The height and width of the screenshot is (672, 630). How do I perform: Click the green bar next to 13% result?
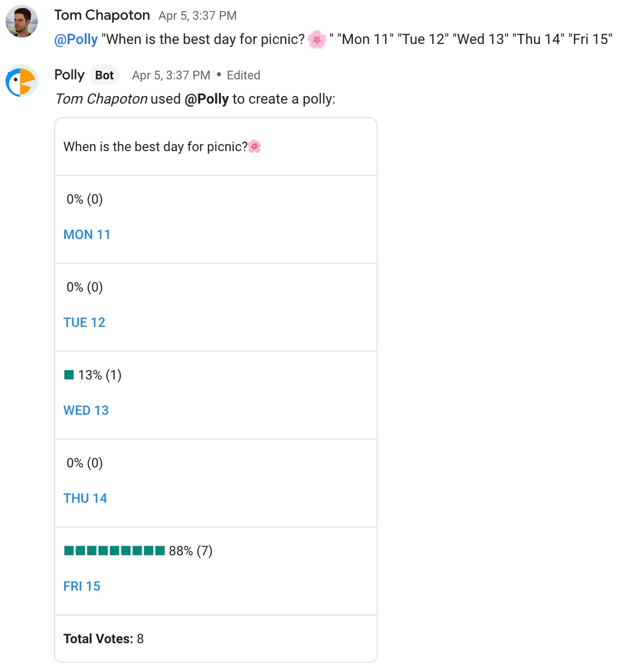pos(69,375)
